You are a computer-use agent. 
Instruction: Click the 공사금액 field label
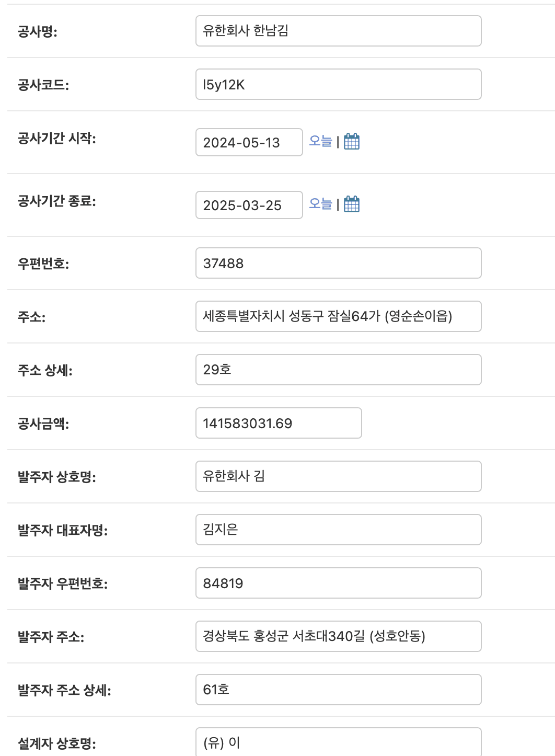pos(43,424)
